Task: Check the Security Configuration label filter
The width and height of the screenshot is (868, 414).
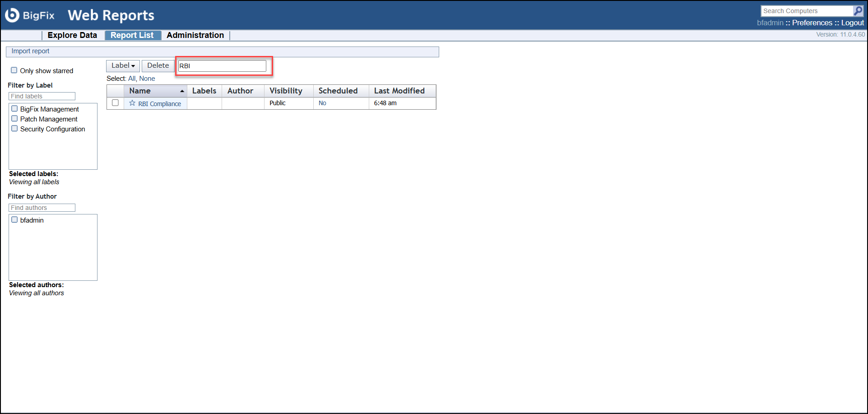Action: click(14, 128)
